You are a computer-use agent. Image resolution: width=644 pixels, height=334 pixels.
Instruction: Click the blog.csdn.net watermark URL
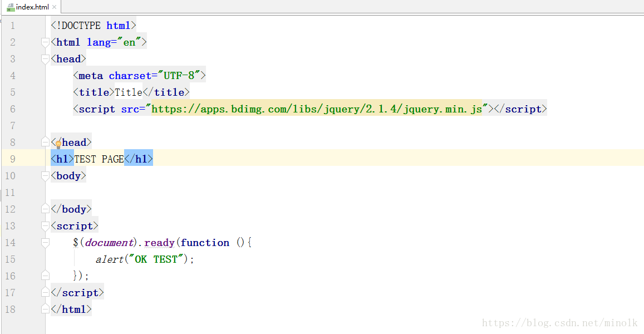[x=560, y=323]
